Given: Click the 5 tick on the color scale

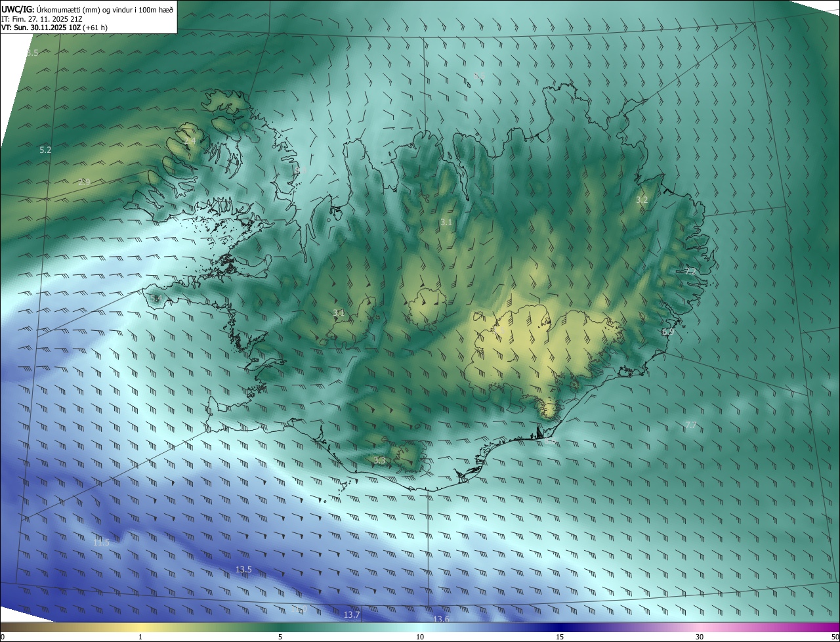Looking at the screenshot, I should click(x=280, y=637).
